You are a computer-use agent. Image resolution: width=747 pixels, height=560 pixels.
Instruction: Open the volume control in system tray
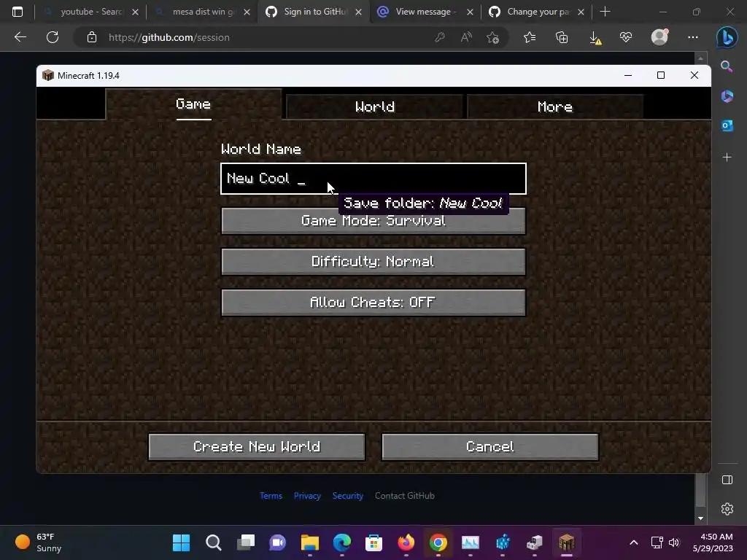tap(674, 542)
